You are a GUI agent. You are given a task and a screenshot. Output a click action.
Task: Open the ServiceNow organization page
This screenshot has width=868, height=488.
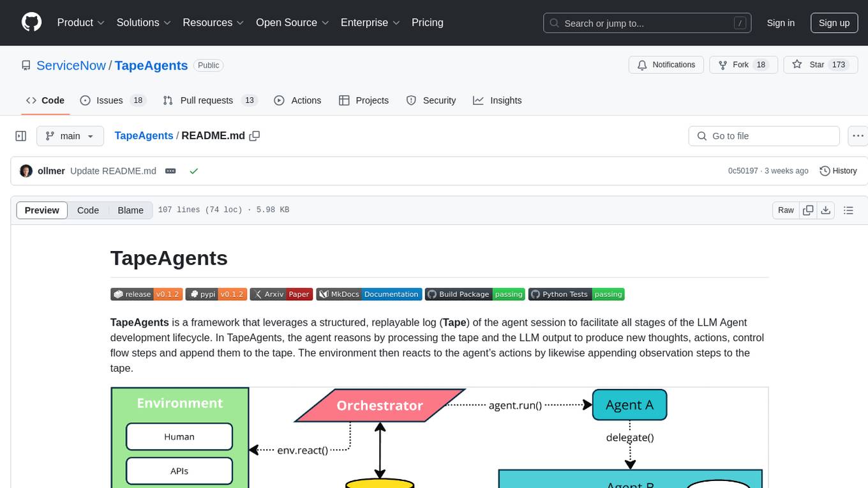pos(71,65)
